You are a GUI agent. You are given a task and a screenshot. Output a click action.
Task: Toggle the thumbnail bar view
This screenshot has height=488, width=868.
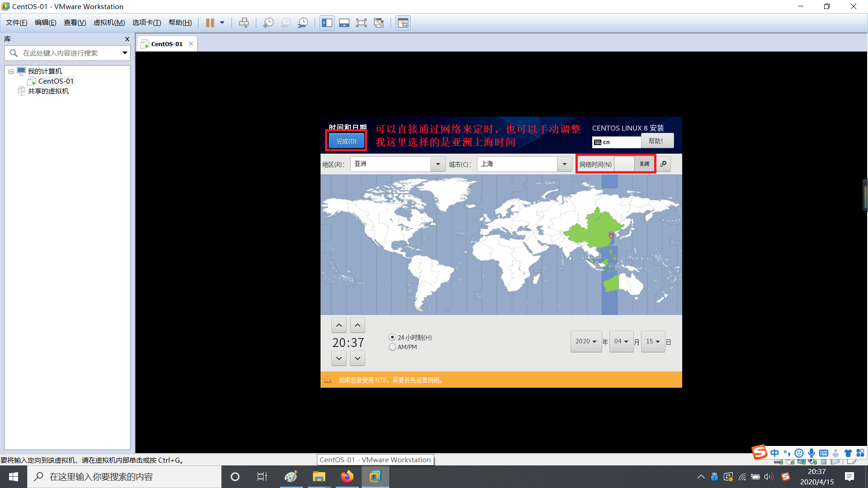pos(344,23)
